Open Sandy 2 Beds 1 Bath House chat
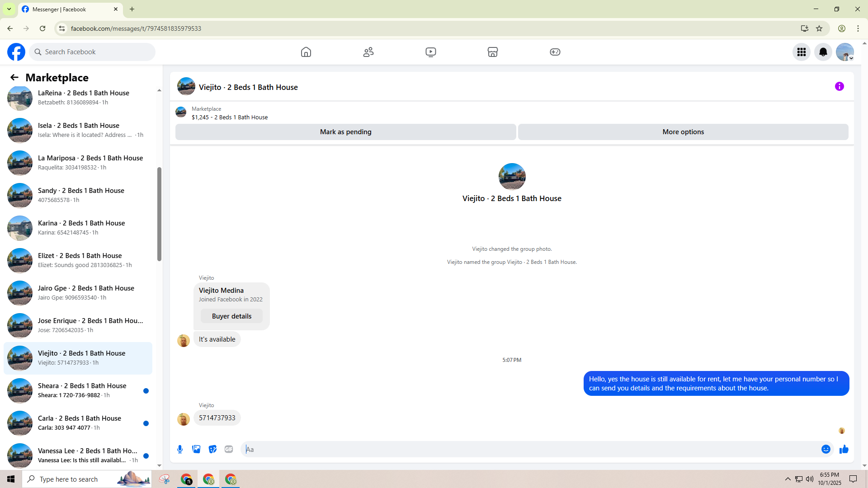Screen dimensions: 868x488 pyautogui.click(x=78, y=195)
